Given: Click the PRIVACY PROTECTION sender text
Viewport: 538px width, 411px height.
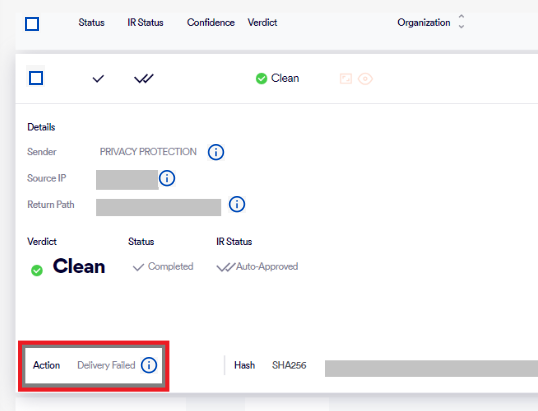Looking at the screenshot, I should (148, 152).
